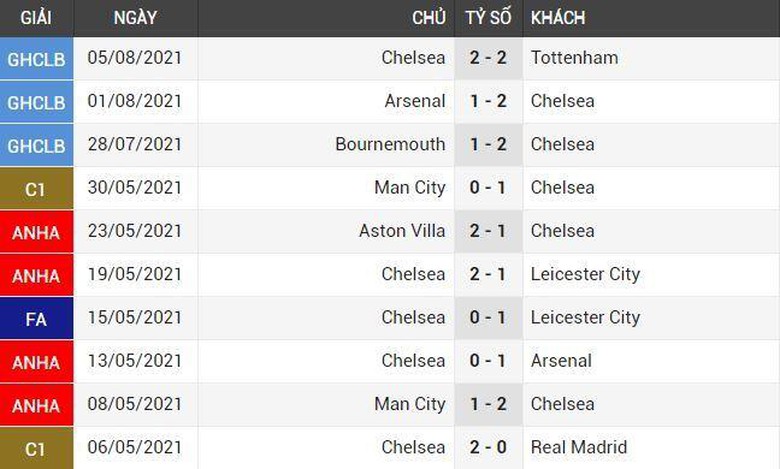Click the KHÁCH column header

(558, 18)
